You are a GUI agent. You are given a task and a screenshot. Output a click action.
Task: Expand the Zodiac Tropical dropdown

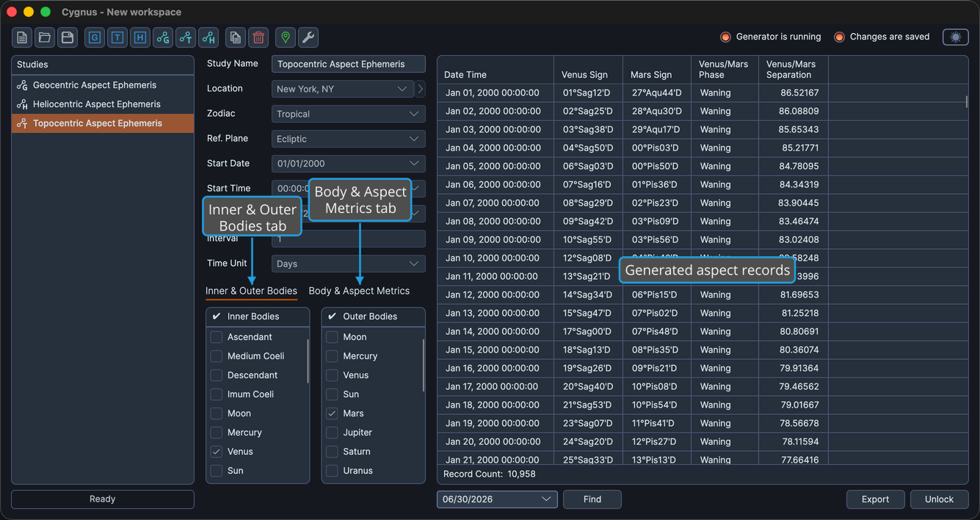click(348, 114)
